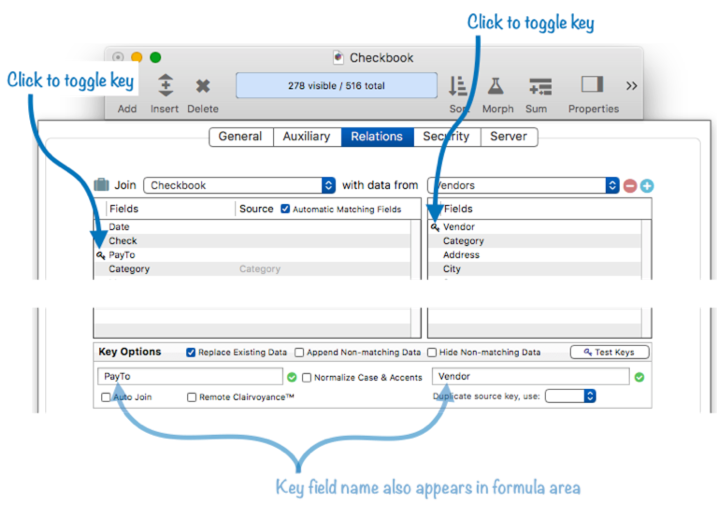Image resolution: width=719 pixels, height=506 pixels.
Task: Enable Remote Clairvoyance checkbox
Action: [192, 397]
